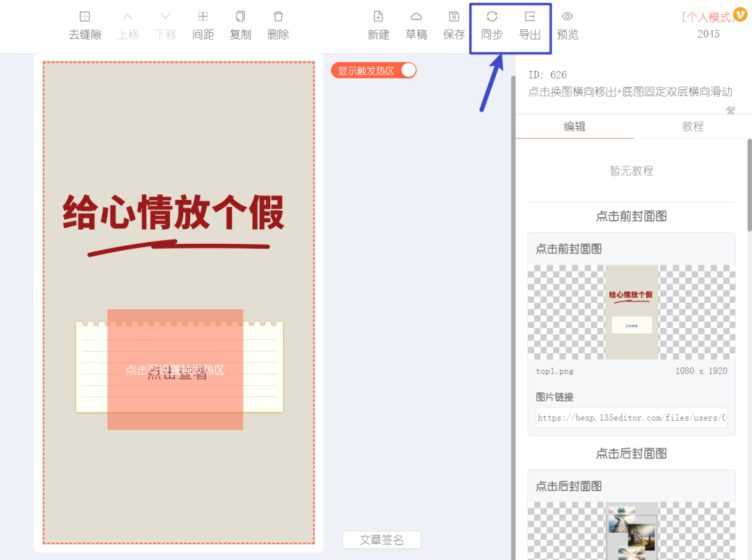Click the 2045 number under personal mode
Viewport: 752px width, 560px height.
point(708,34)
